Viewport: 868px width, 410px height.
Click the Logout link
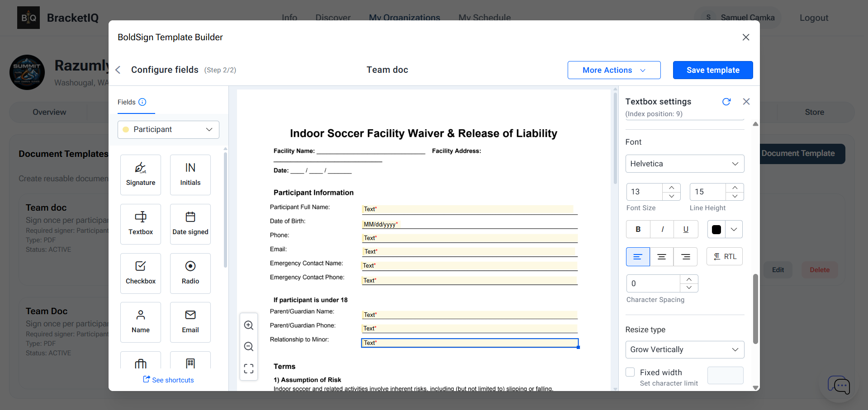point(814,18)
